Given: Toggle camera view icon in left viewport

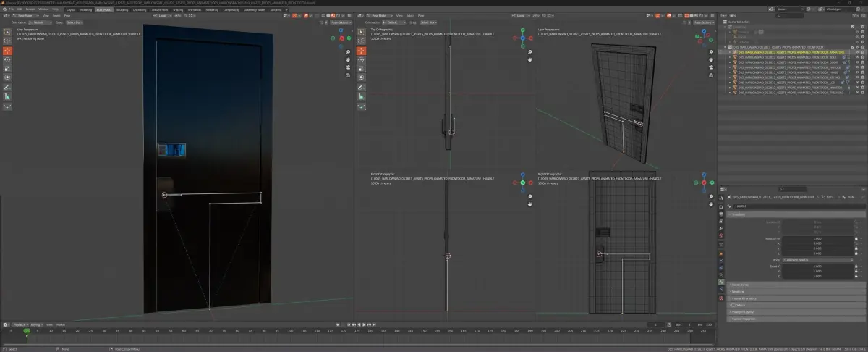Looking at the screenshot, I should [x=348, y=67].
